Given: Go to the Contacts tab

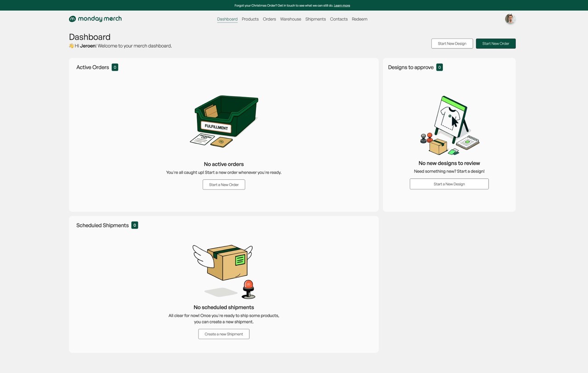Looking at the screenshot, I should click(x=339, y=19).
